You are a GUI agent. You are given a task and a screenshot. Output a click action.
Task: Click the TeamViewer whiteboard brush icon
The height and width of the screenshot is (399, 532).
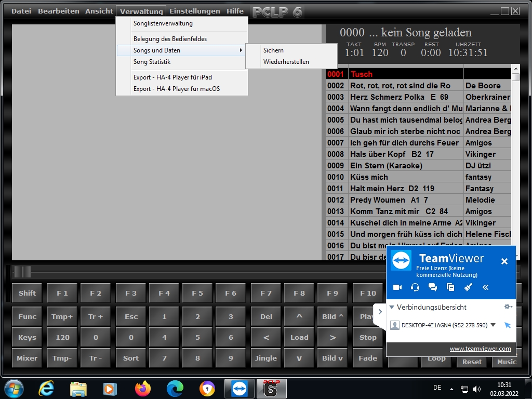coord(468,287)
